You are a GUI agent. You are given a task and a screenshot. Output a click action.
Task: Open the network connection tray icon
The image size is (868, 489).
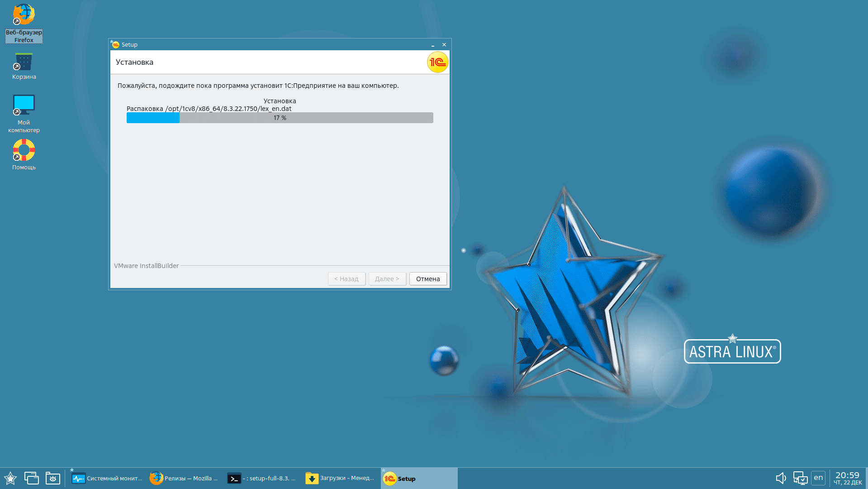tap(800, 478)
